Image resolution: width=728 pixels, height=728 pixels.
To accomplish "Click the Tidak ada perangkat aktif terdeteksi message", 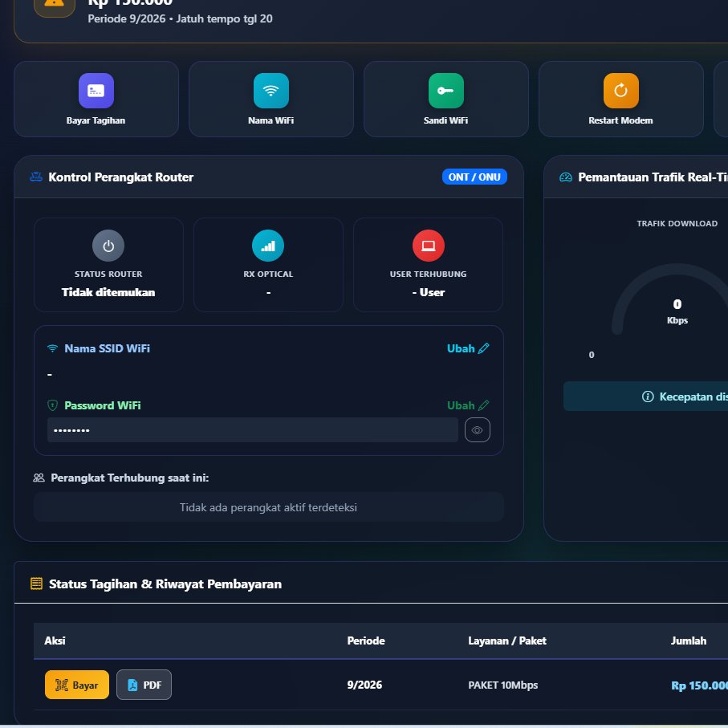I will click(x=268, y=507).
